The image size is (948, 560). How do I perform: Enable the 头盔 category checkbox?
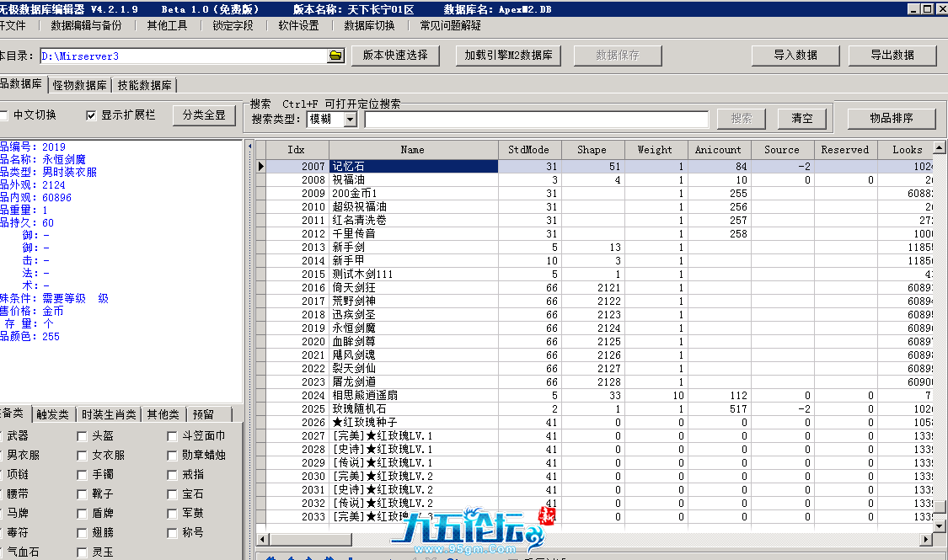pos(82,436)
